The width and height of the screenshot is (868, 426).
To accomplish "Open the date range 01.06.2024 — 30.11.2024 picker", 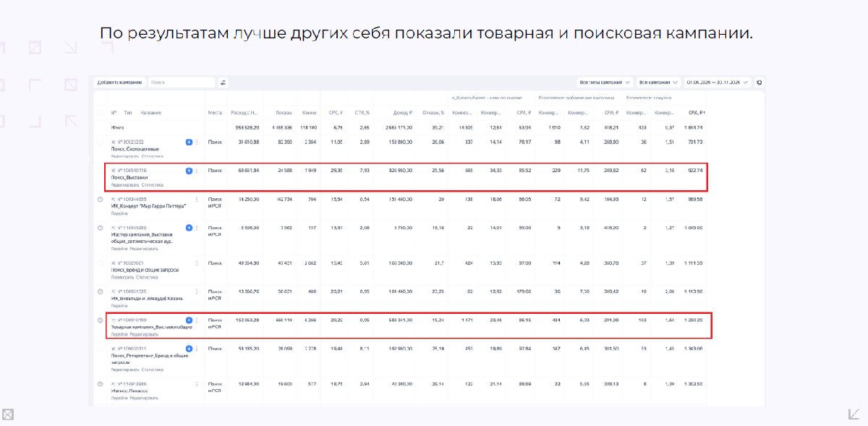I will point(718,82).
